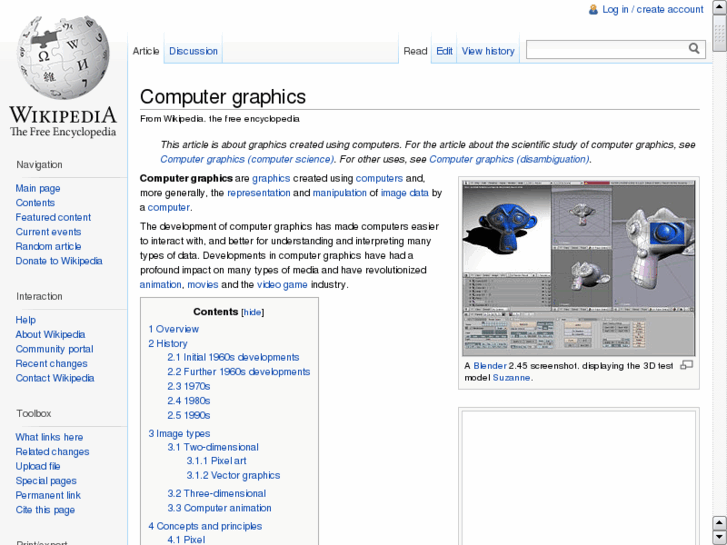Image resolution: width=727 pixels, height=545 pixels.
Task: Open Contents link in Navigation sidebar
Action: coord(35,203)
